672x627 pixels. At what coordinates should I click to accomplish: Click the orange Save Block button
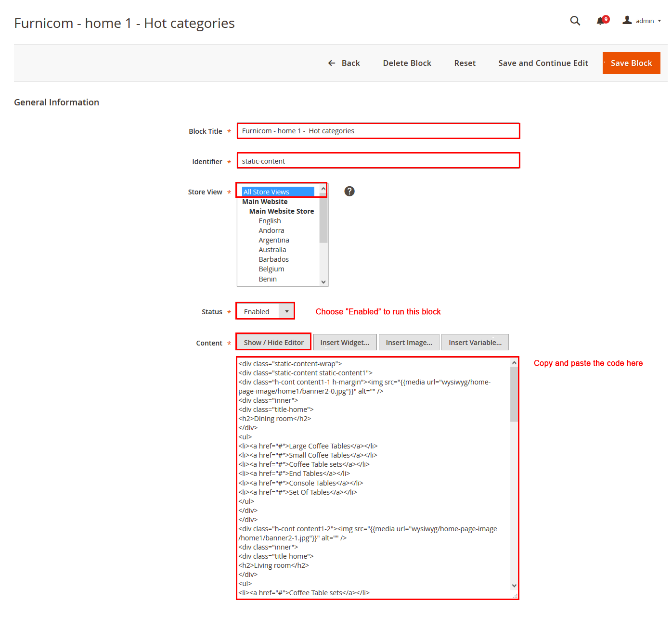pyautogui.click(x=631, y=63)
